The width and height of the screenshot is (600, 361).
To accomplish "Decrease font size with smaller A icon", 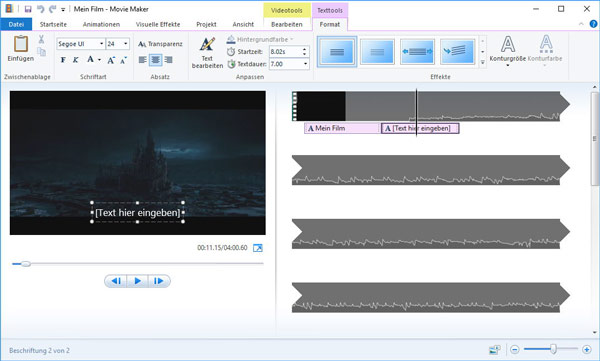I will coord(123,60).
